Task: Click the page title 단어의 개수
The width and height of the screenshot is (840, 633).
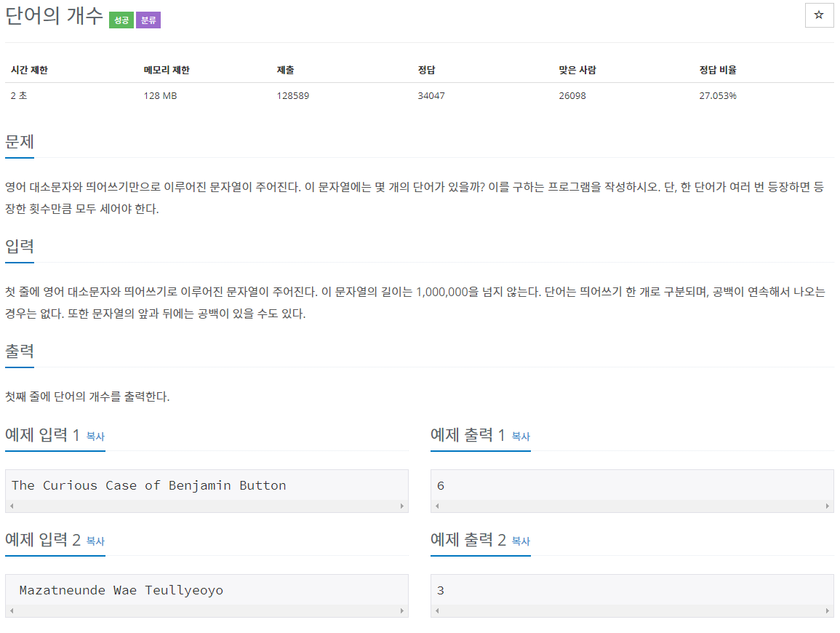Action: (x=54, y=15)
